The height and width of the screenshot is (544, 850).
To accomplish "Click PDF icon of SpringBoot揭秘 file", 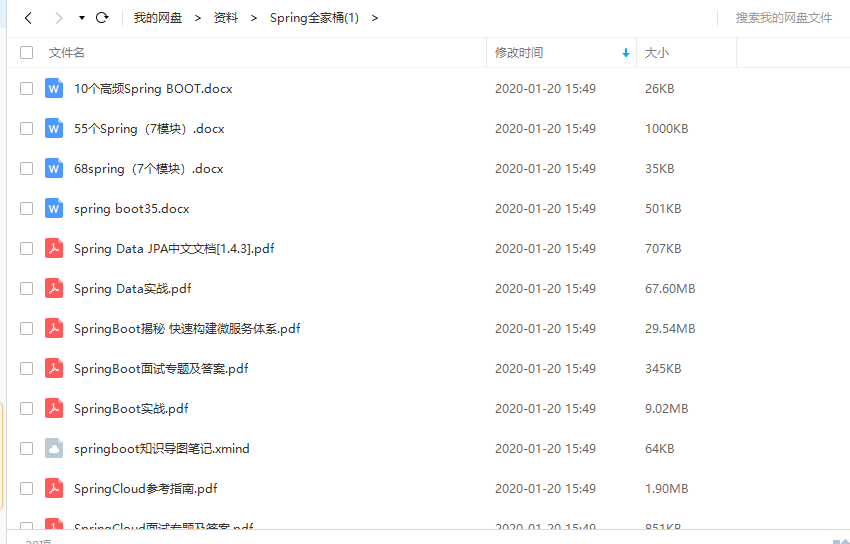I will 54,328.
